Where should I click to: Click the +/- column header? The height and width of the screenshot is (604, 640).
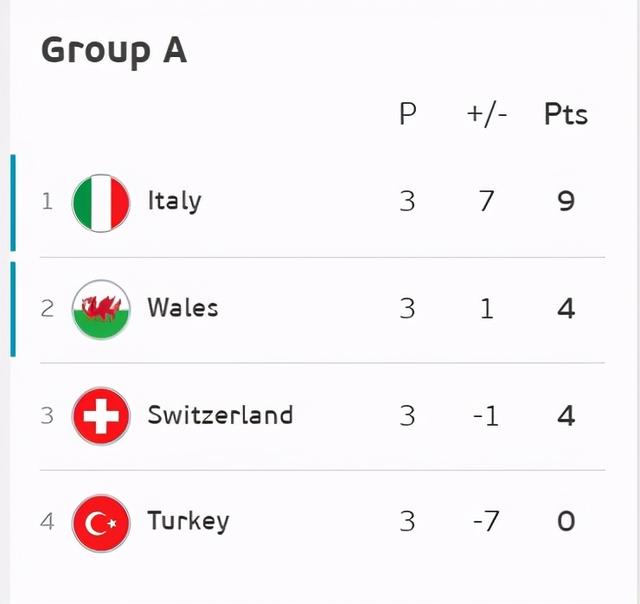click(487, 114)
